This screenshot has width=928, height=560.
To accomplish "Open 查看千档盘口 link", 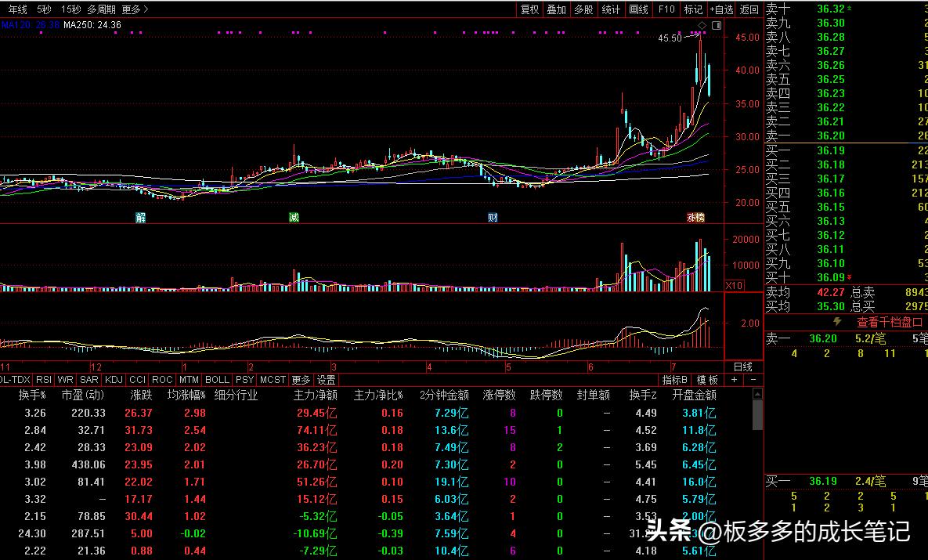I will coord(890,322).
